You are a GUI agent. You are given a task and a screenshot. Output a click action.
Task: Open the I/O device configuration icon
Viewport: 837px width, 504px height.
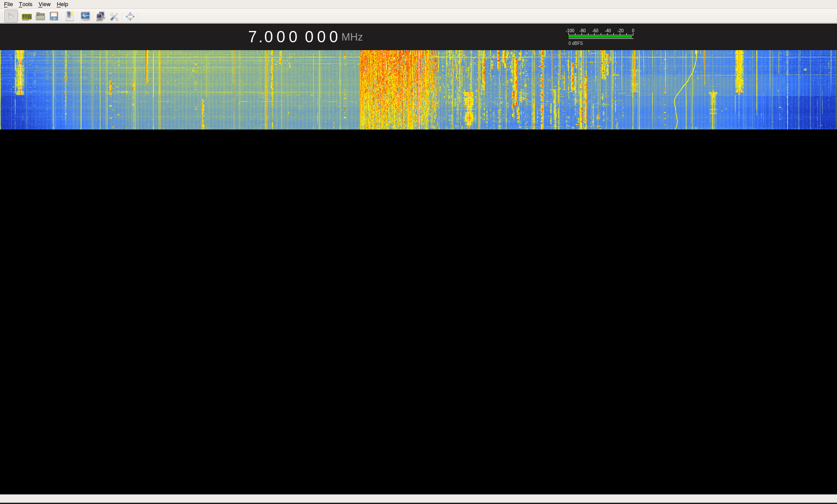[x=27, y=17]
